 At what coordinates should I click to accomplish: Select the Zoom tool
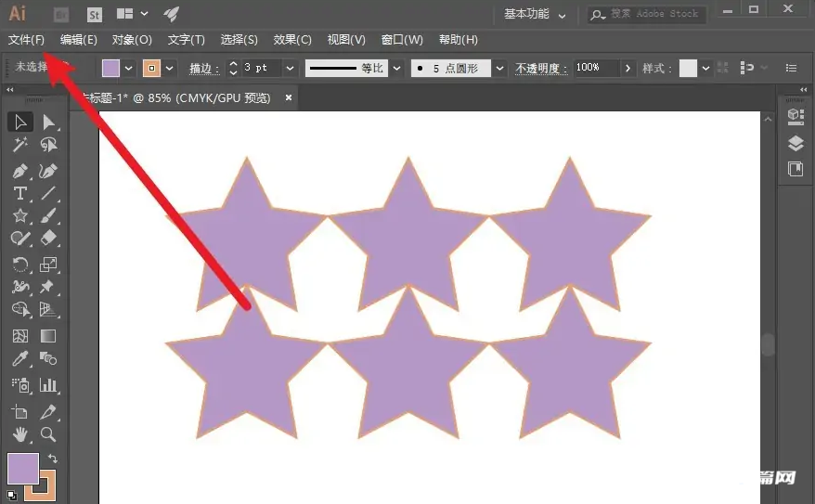(48, 434)
